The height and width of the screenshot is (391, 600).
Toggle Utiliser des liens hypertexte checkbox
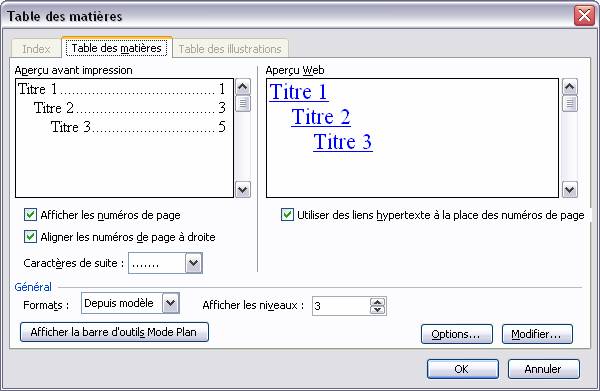(287, 215)
